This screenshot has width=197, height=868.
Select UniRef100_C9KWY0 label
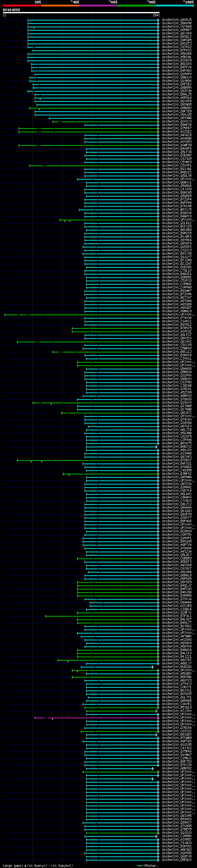tap(177, 498)
